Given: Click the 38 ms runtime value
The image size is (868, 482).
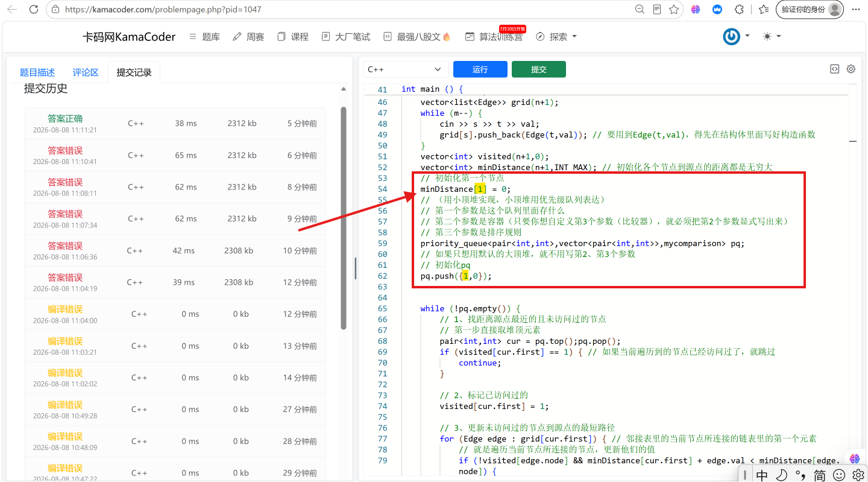Looking at the screenshot, I should point(186,124).
